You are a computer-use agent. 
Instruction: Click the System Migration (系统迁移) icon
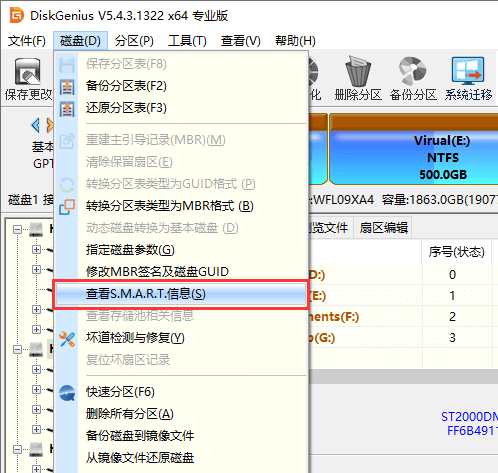(468, 71)
